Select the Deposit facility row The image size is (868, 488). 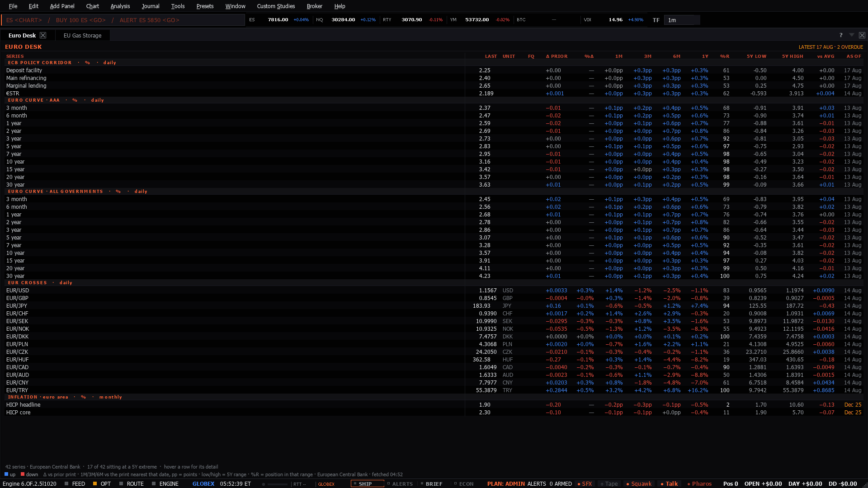tap(434, 70)
